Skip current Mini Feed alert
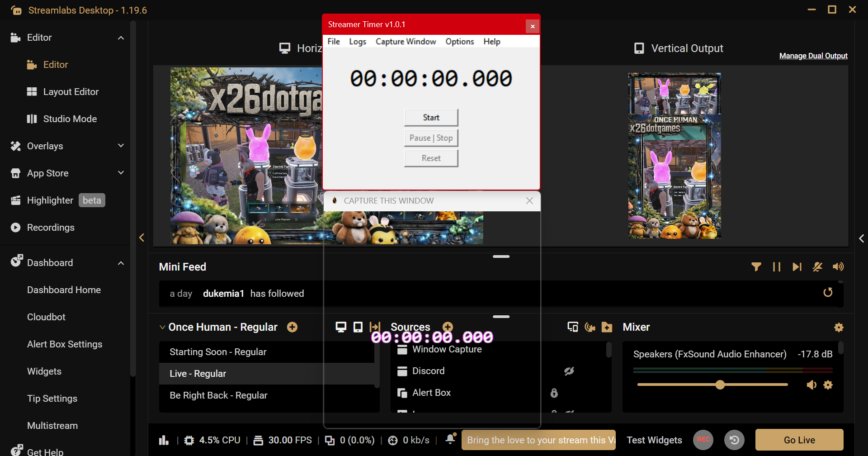The width and height of the screenshot is (868, 456). (x=797, y=267)
